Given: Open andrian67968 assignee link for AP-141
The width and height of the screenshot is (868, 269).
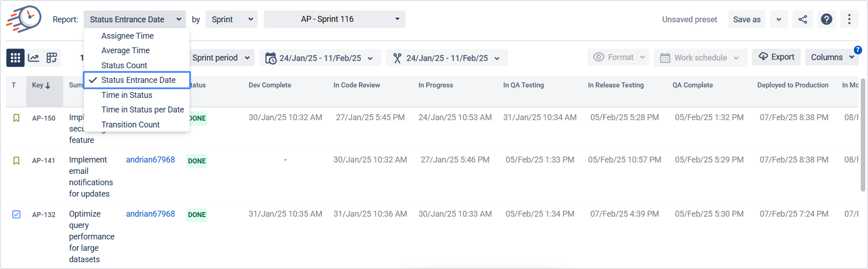Looking at the screenshot, I should [x=150, y=160].
